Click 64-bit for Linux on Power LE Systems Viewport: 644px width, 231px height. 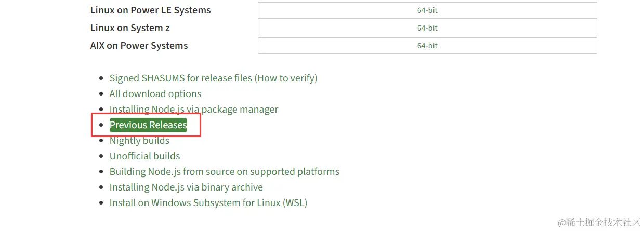427,10
